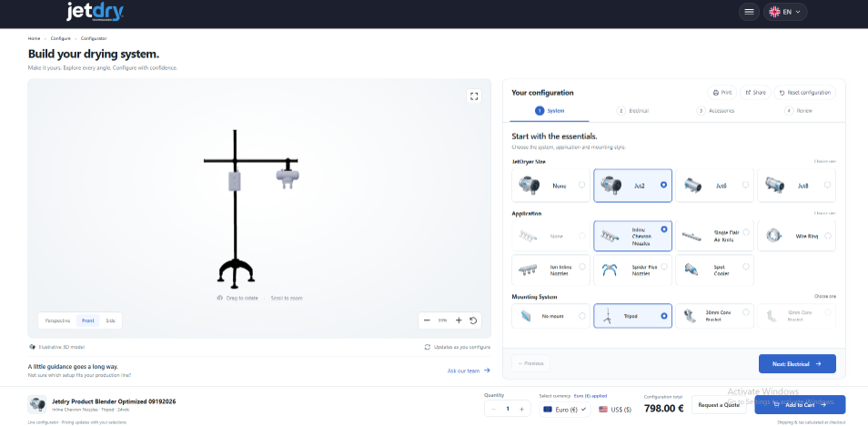Screen dimensions: 868x426
Task: Click Add to Cart
Action: click(x=800, y=405)
